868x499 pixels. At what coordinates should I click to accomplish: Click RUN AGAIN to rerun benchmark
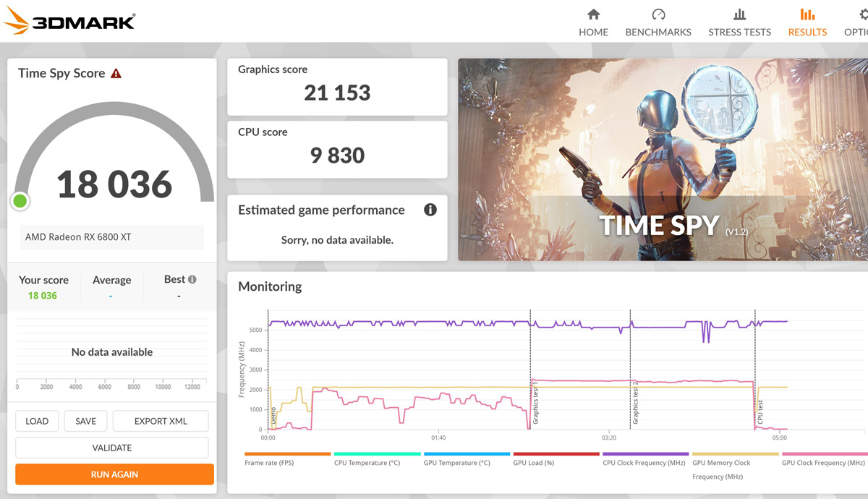[114, 474]
